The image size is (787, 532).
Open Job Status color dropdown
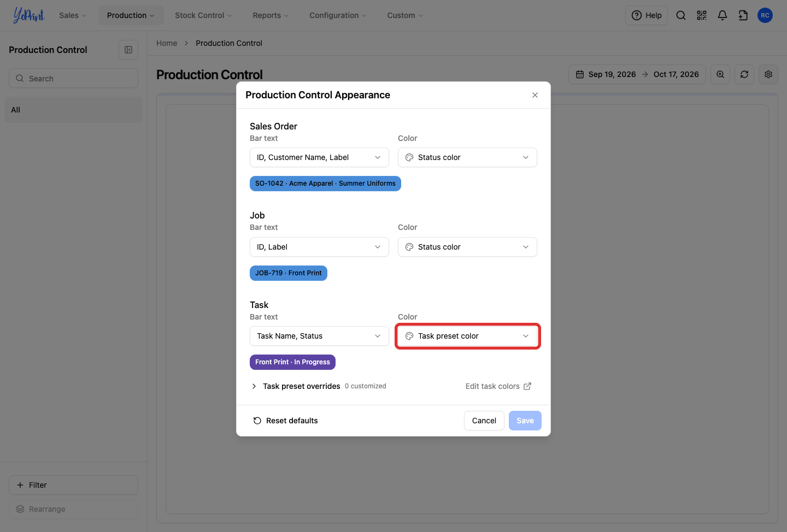(x=467, y=247)
